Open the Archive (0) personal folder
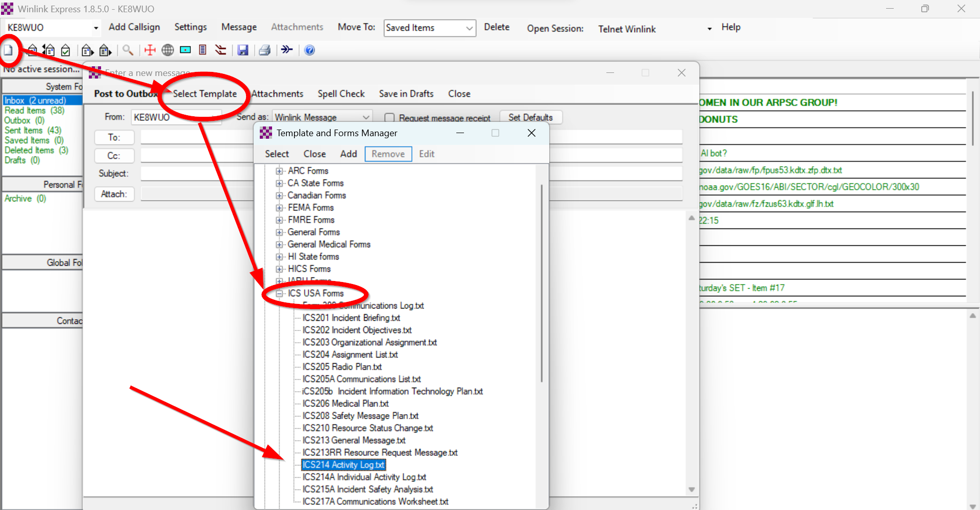This screenshot has height=510, width=980. 26,198
